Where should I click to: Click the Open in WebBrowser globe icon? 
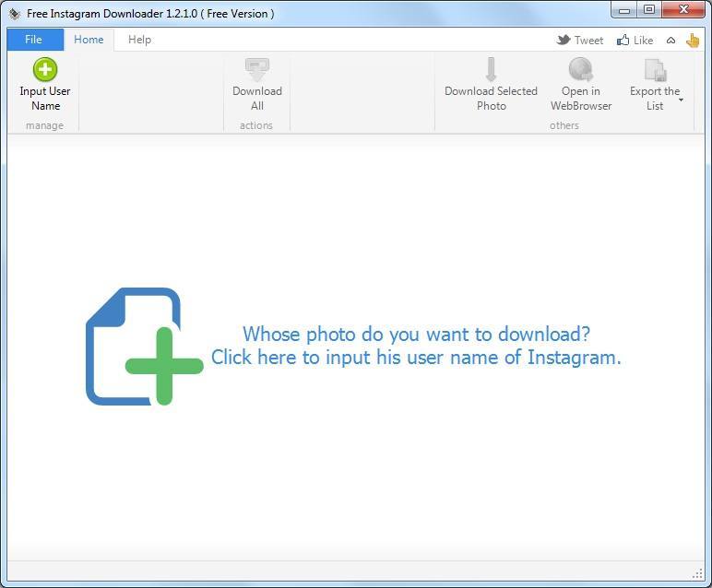(x=581, y=70)
